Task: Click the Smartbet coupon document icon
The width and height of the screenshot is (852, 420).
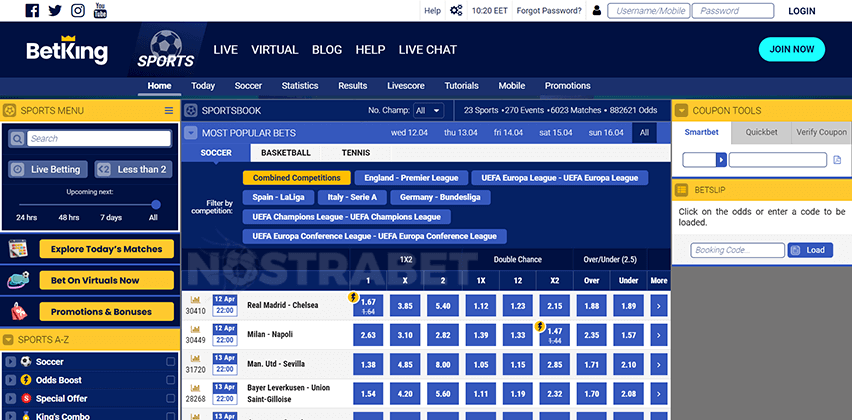Action: click(837, 160)
